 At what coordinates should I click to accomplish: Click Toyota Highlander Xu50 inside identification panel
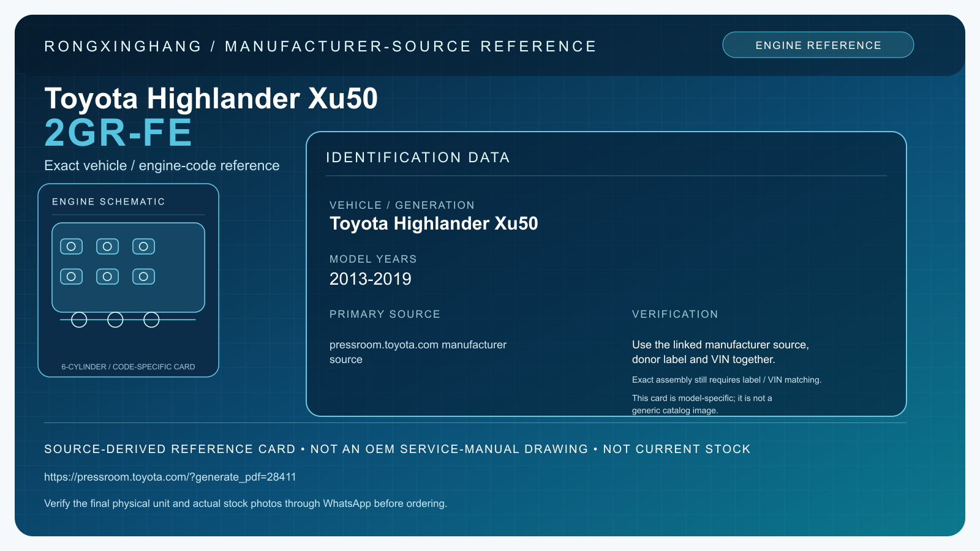434,223
